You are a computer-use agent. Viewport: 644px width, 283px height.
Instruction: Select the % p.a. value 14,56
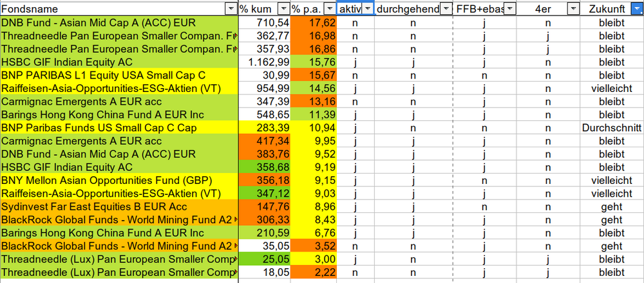(x=314, y=89)
